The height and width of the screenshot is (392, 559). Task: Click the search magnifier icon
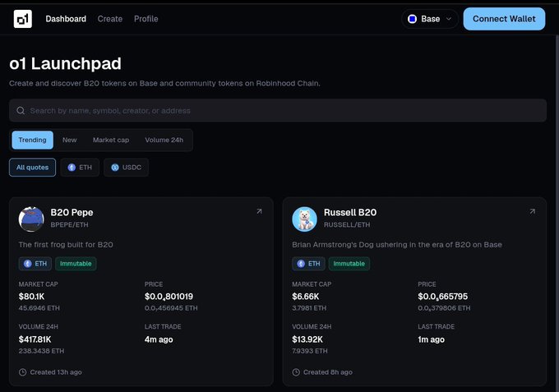pyautogui.click(x=21, y=110)
